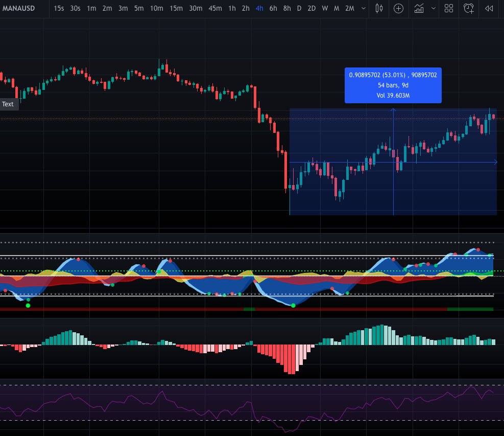Create an alert with the alarm clock icon
504x436 pixels.
point(468,8)
